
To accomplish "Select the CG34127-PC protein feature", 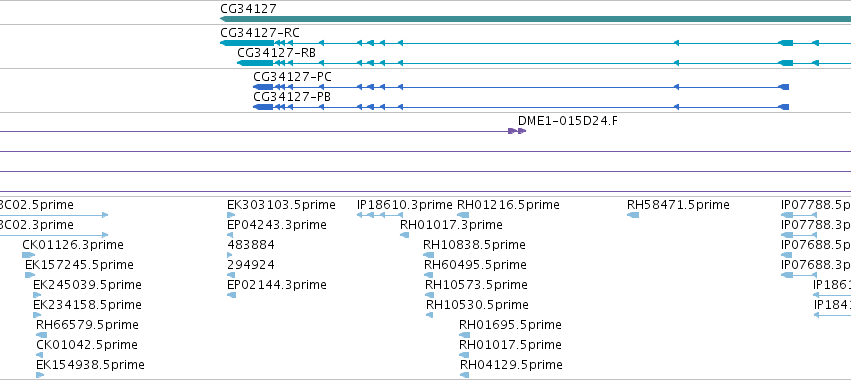I will tap(521, 87).
